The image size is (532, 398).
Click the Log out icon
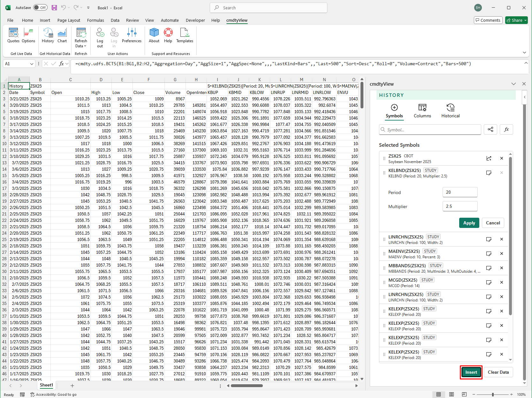100,38
